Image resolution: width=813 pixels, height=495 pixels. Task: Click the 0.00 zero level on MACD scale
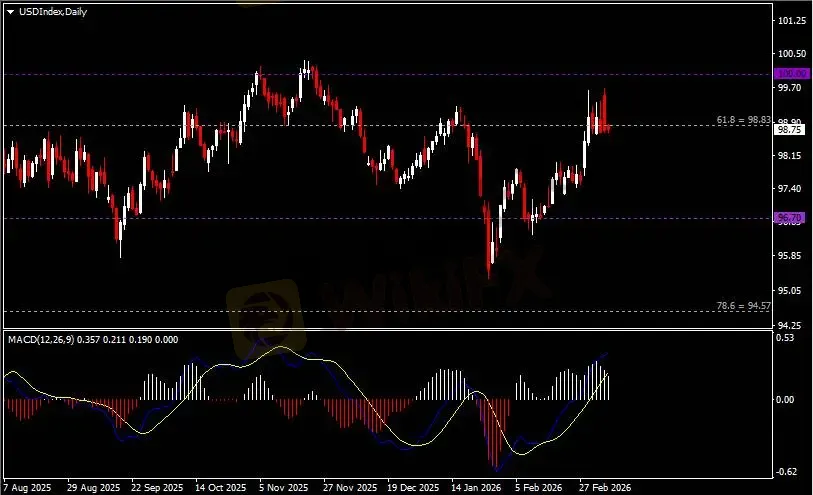787,399
